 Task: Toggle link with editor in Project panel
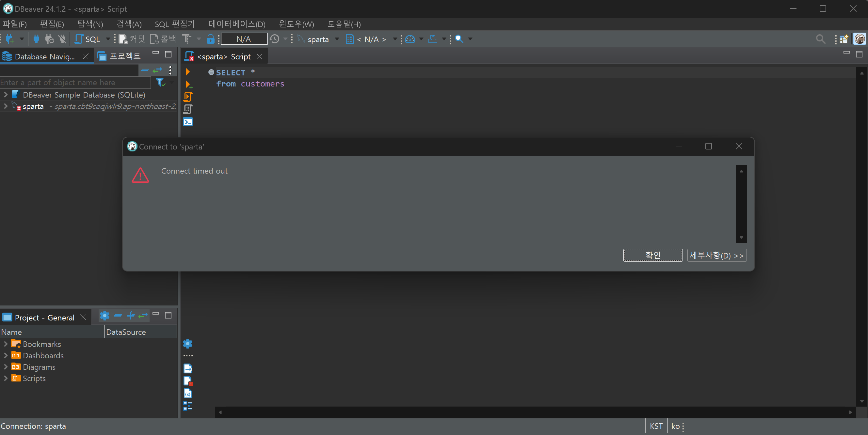tap(143, 316)
